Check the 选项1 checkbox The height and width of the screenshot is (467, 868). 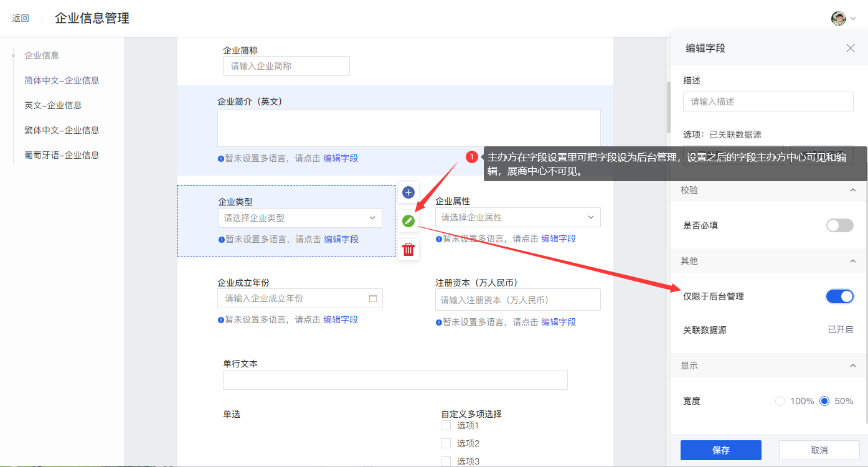(446, 425)
